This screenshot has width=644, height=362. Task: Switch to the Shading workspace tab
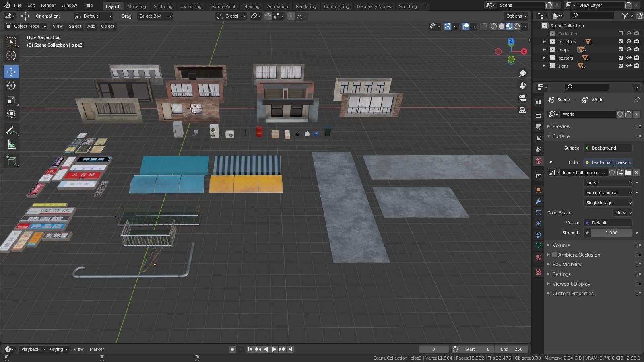point(251,6)
